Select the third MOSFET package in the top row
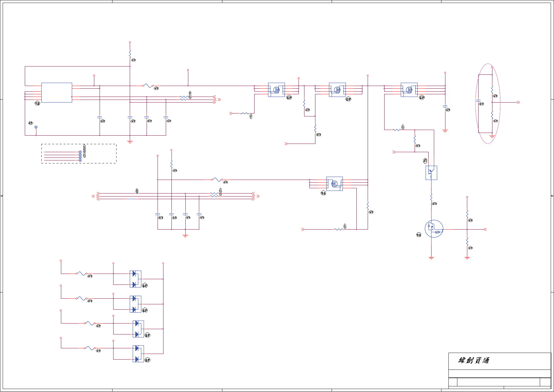The image size is (554, 392). tap(409, 90)
